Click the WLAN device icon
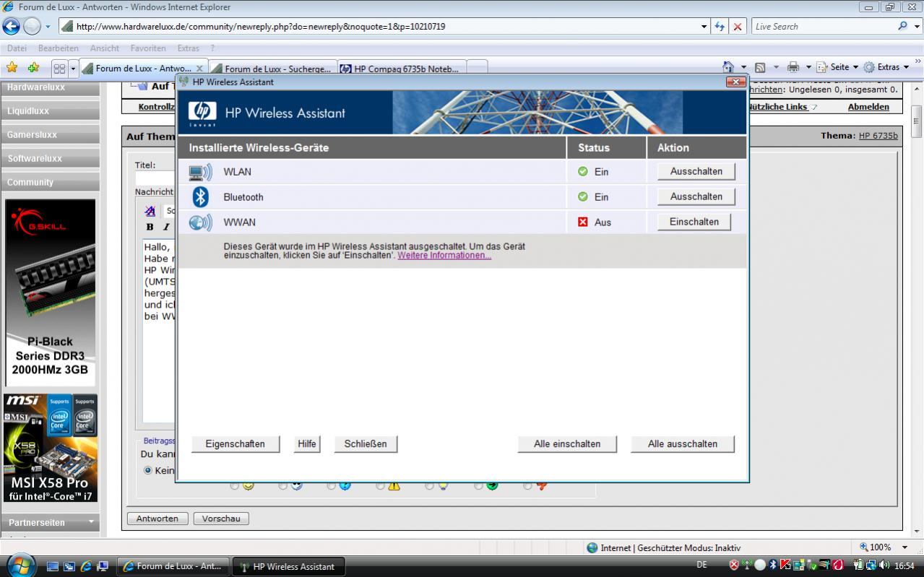The width and height of the screenshot is (924, 577). pos(200,172)
